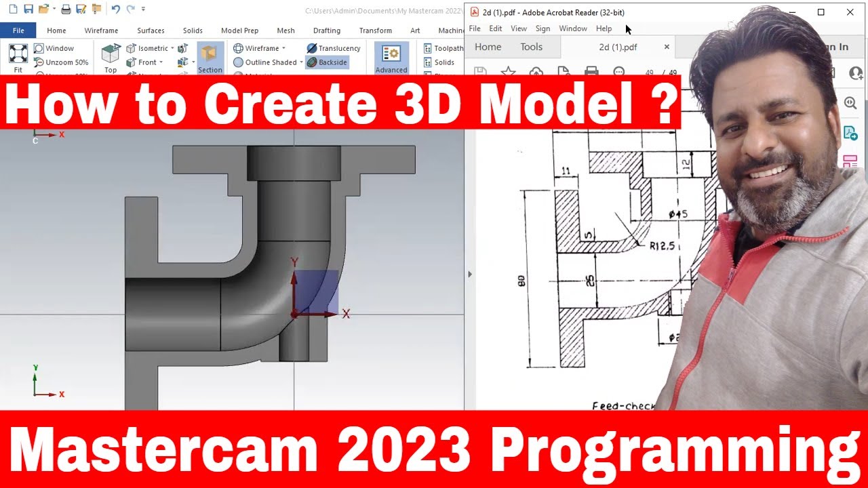Switch to the Solids ribbon tab

pos(193,30)
